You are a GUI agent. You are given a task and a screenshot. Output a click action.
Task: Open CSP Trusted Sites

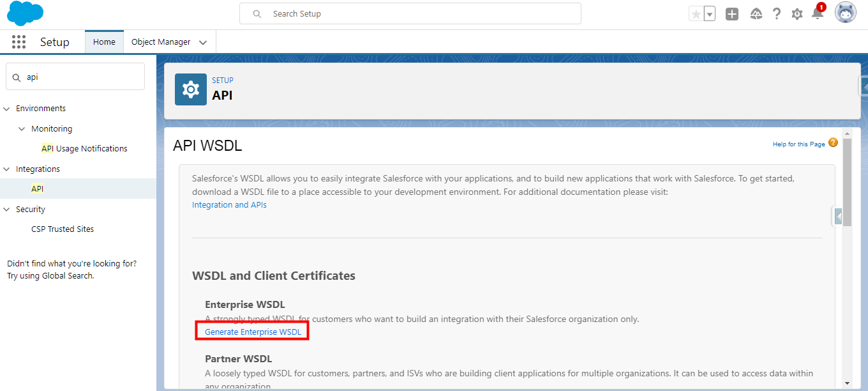click(63, 229)
